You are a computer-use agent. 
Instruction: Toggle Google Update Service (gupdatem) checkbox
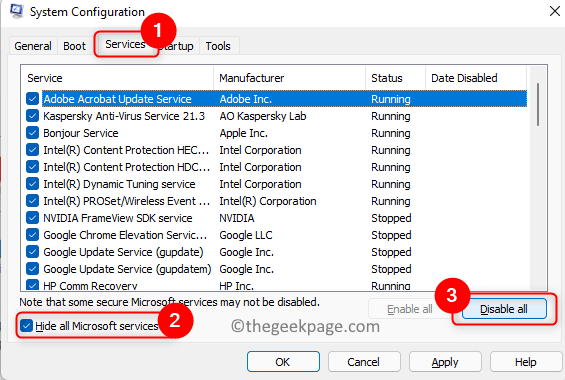32,269
